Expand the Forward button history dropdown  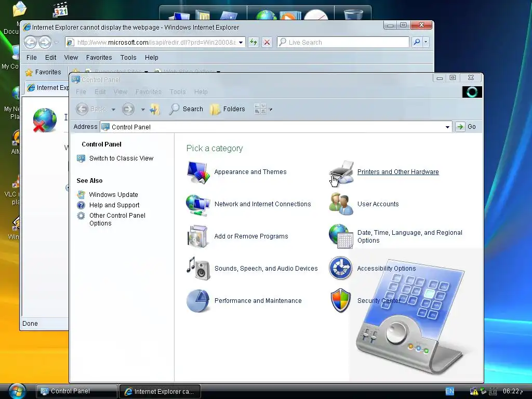(x=143, y=110)
